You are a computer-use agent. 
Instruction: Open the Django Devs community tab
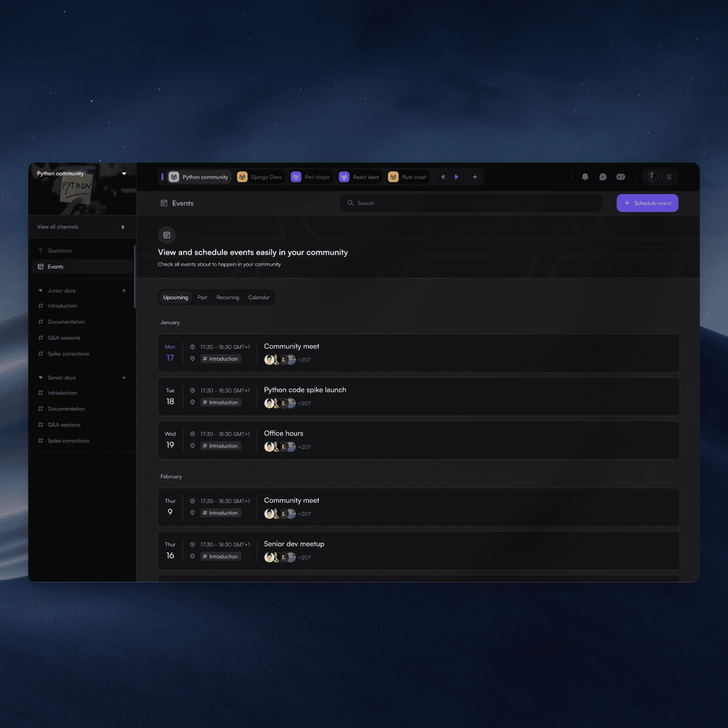click(260, 177)
